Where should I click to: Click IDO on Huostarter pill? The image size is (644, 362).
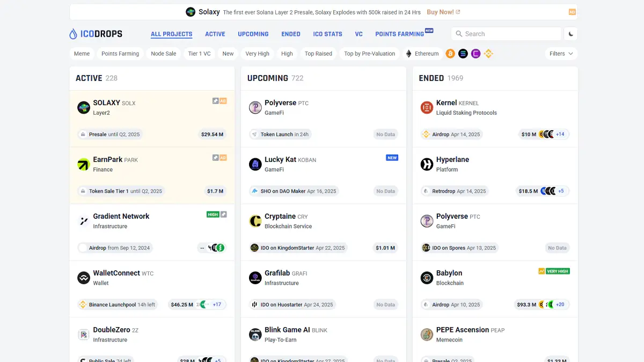[x=294, y=305]
